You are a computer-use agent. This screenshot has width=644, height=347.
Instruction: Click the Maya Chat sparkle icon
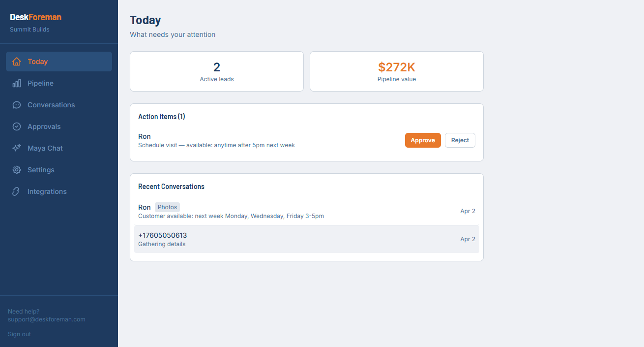click(17, 148)
